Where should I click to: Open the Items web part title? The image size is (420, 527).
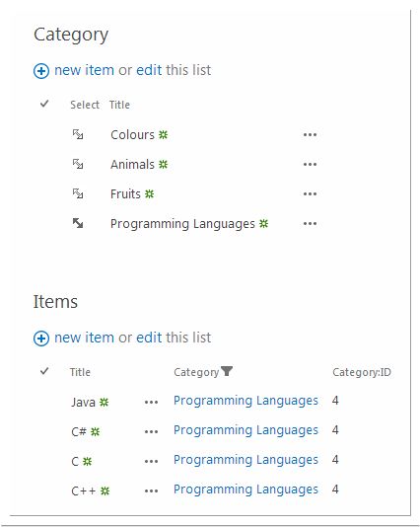tap(55, 301)
